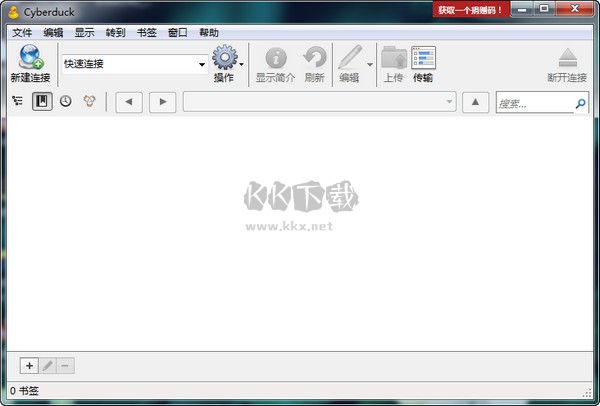Add a new bookmark with plus button

click(x=29, y=366)
